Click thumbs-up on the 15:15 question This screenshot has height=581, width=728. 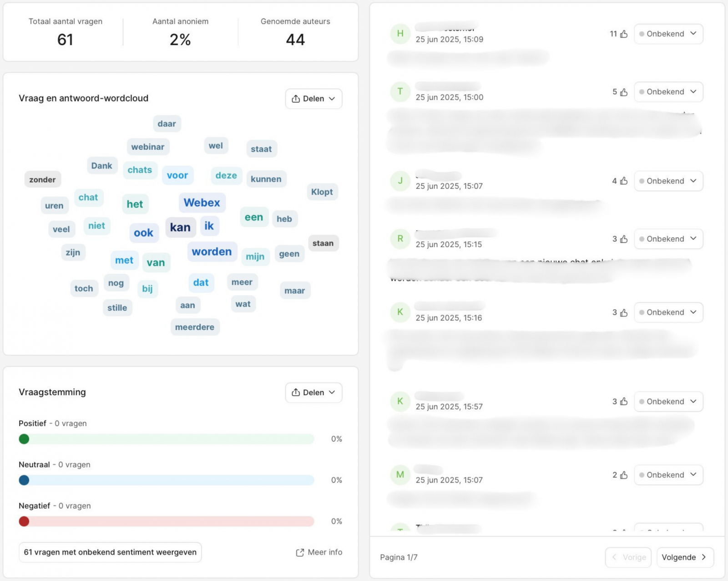pyautogui.click(x=623, y=239)
